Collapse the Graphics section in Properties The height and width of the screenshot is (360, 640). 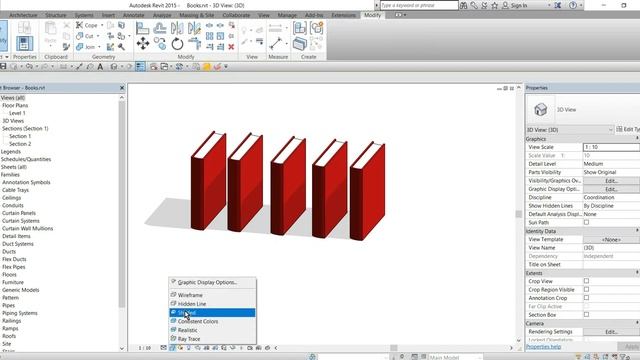(637, 139)
